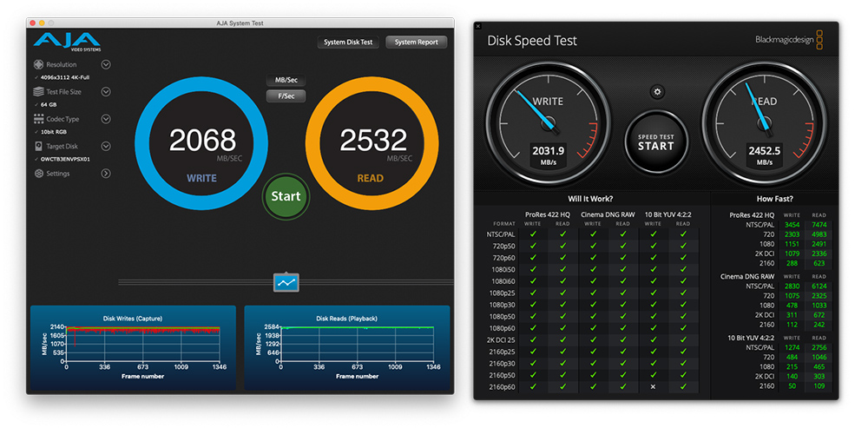Image resolution: width=868 pixels, height=428 pixels.
Task: Click the 720p50 row label
Action: 504,246
